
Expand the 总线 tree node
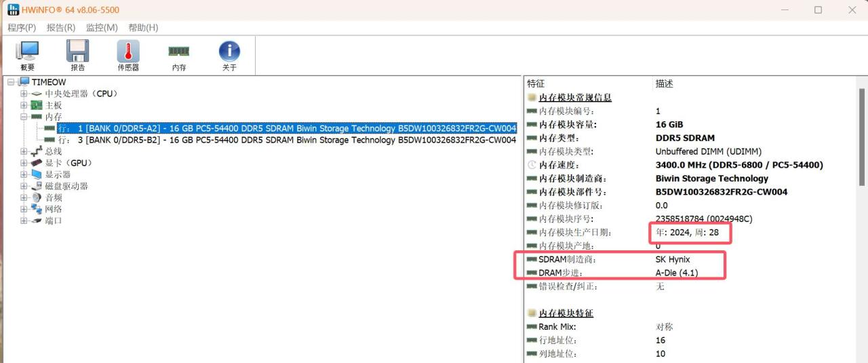[24, 151]
